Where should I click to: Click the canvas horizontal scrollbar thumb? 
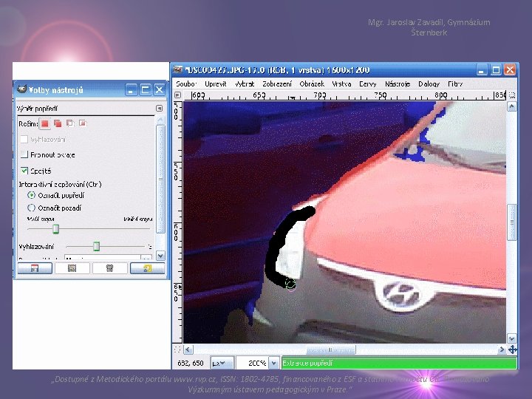pyautogui.click(x=331, y=349)
